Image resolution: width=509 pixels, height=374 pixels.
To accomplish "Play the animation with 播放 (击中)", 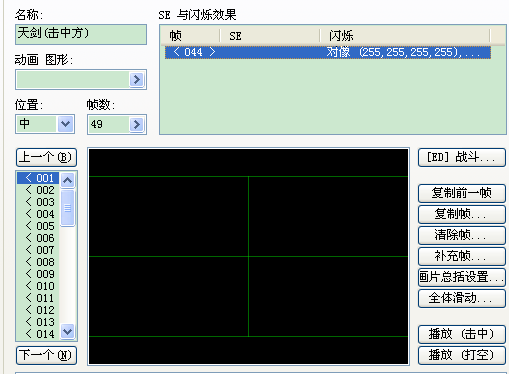I will click(x=461, y=334).
